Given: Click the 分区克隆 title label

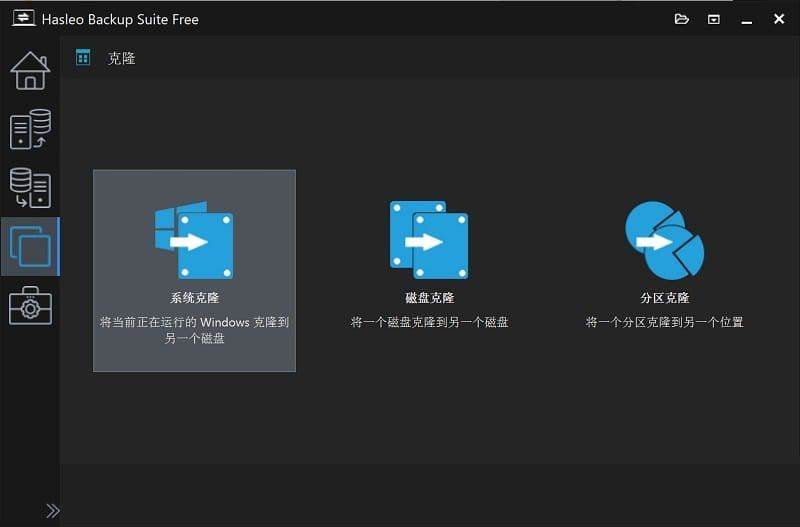Looking at the screenshot, I should (664, 298).
